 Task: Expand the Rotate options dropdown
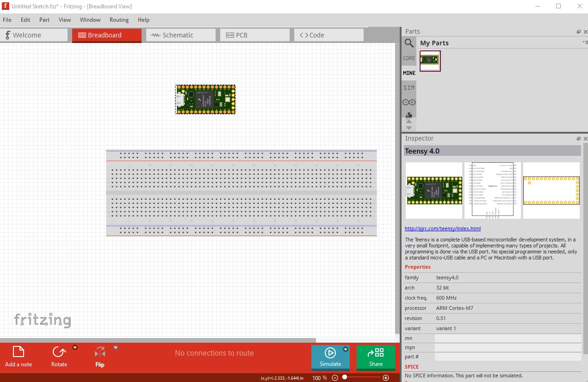click(x=75, y=348)
